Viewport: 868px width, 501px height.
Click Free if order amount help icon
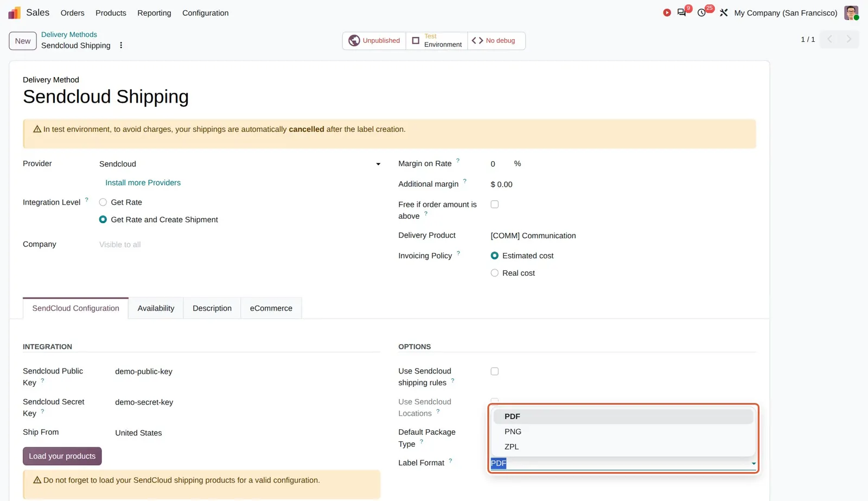[426, 214]
